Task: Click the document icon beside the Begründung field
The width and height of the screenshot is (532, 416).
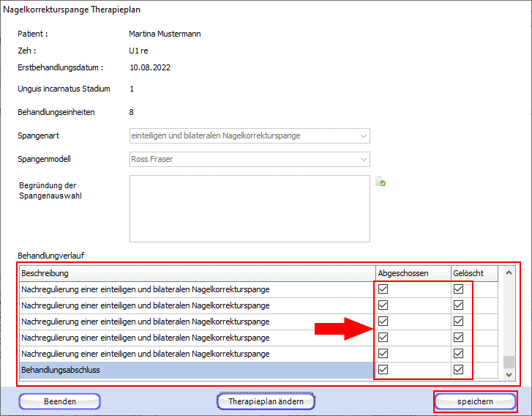Action: point(381,182)
